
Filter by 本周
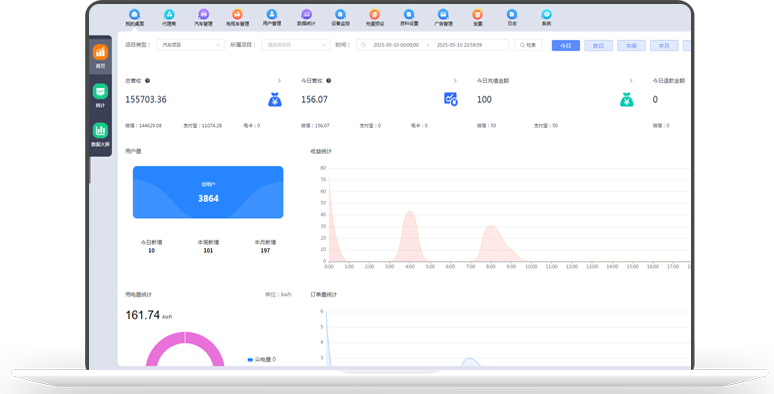coord(631,45)
